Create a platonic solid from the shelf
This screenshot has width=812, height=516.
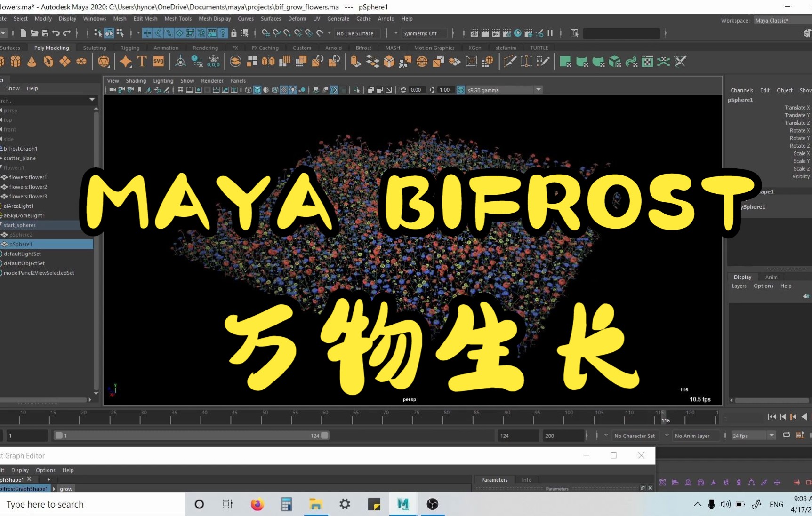tap(104, 61)
